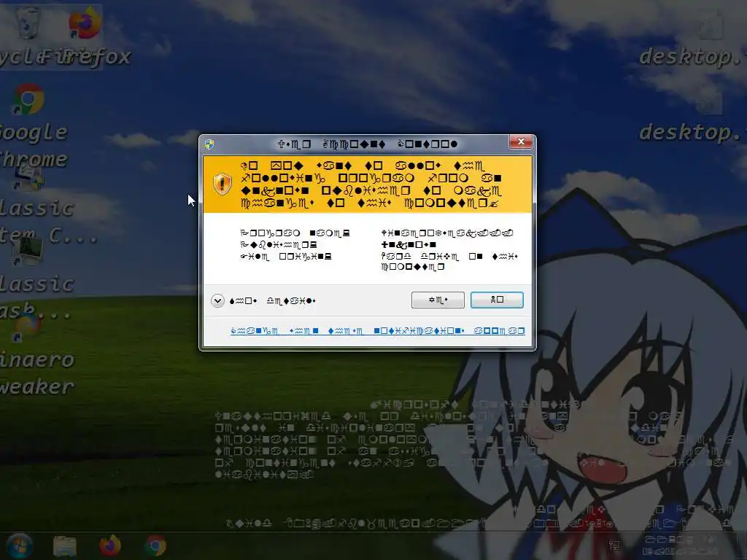Launch Firefox from the taskbar
Screen dimensions: 747x560
110,545
